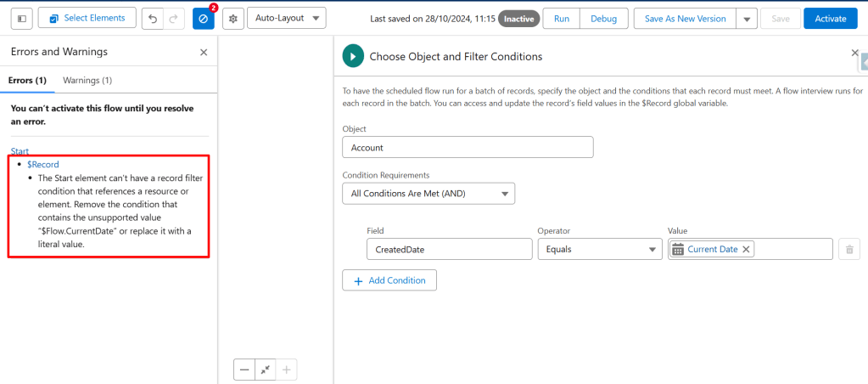Delete the CreatedDate condition trash icon
The image size is (868, 384).
(849, 249)
